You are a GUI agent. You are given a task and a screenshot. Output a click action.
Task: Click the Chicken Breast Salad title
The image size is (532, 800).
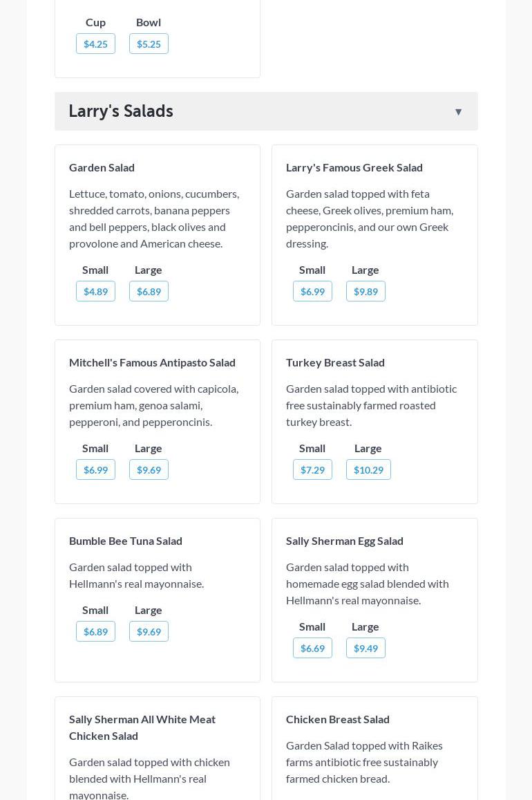click(x=338, y=719)
